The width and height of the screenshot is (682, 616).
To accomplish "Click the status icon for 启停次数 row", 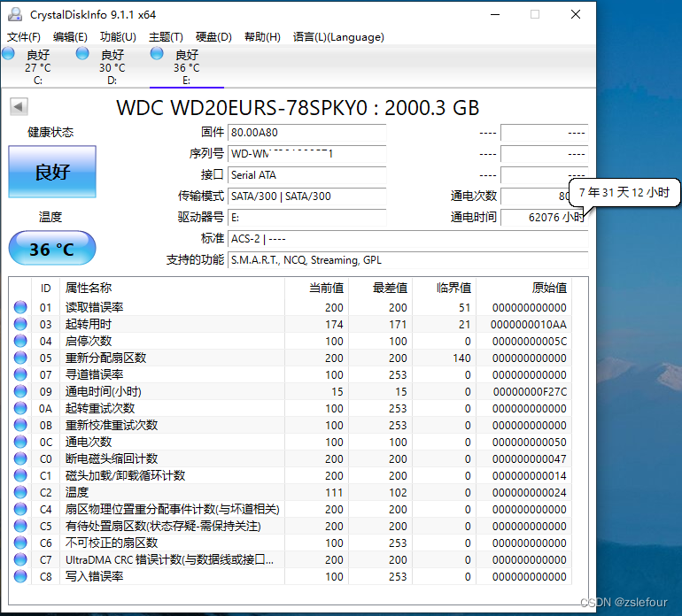I will pyautogui.click(x=20, y=341).
